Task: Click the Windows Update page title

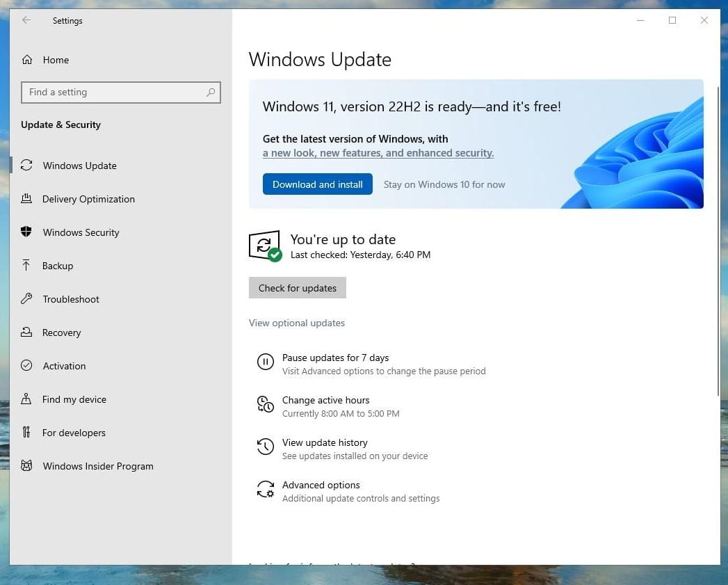Action: pos(320,60)
